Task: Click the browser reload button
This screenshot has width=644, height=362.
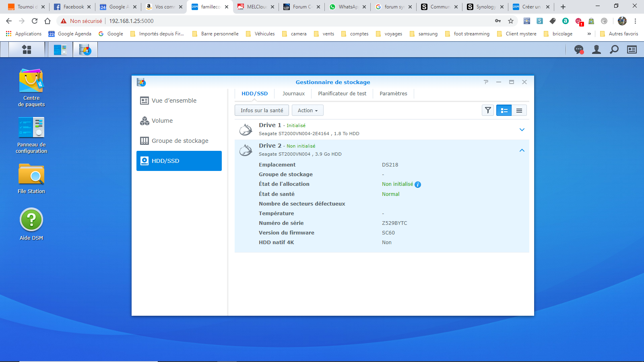Action: pos(35,21)
